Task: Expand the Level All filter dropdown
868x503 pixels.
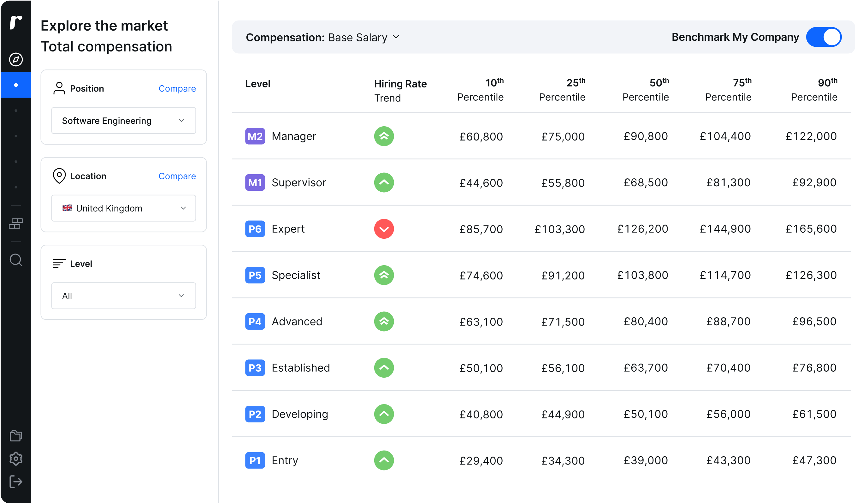Action: pyautogui.click(x=123, y=295)
